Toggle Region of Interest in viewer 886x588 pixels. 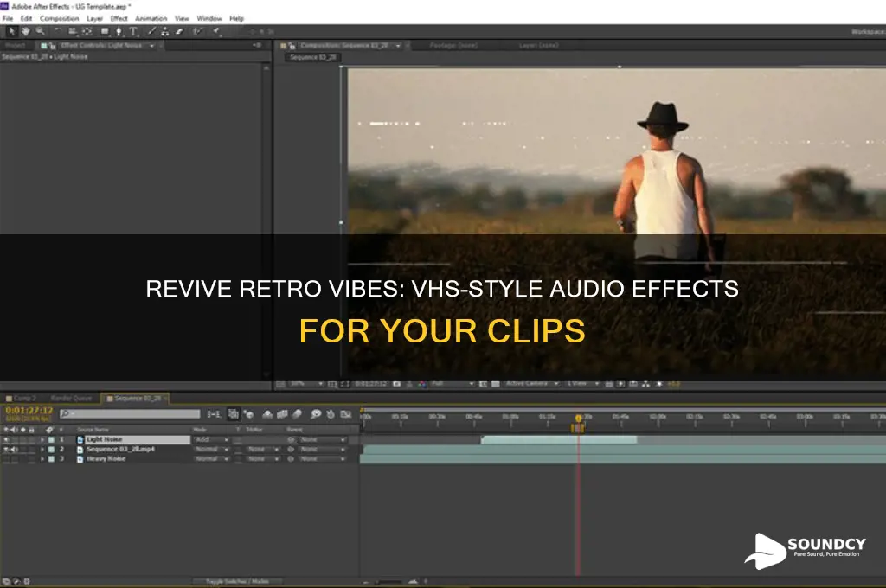tap(483, 384)
